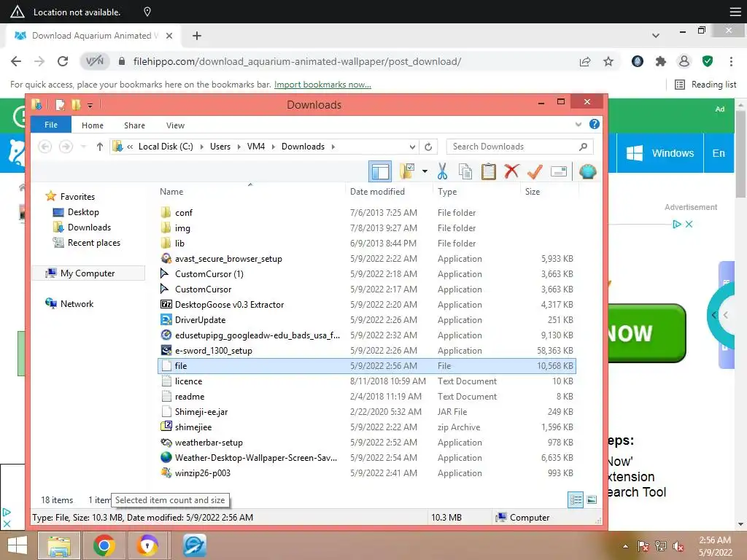Click Local Disk (C:) breadcrumb
This screenshot has height=560, width=747.
[166, 147]
